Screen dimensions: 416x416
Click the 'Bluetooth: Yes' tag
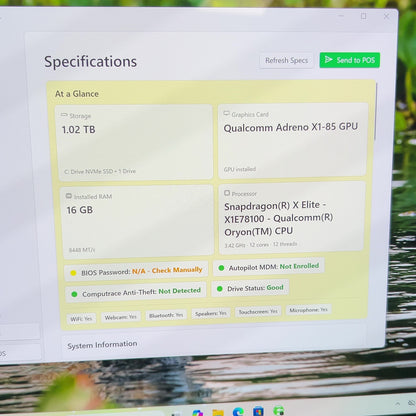[166, 315]
